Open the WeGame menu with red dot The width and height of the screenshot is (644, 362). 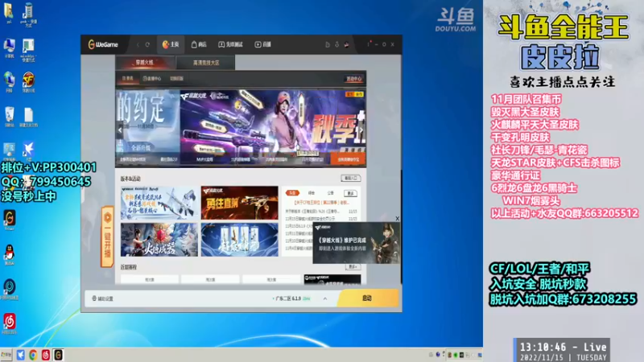[369, 44]
